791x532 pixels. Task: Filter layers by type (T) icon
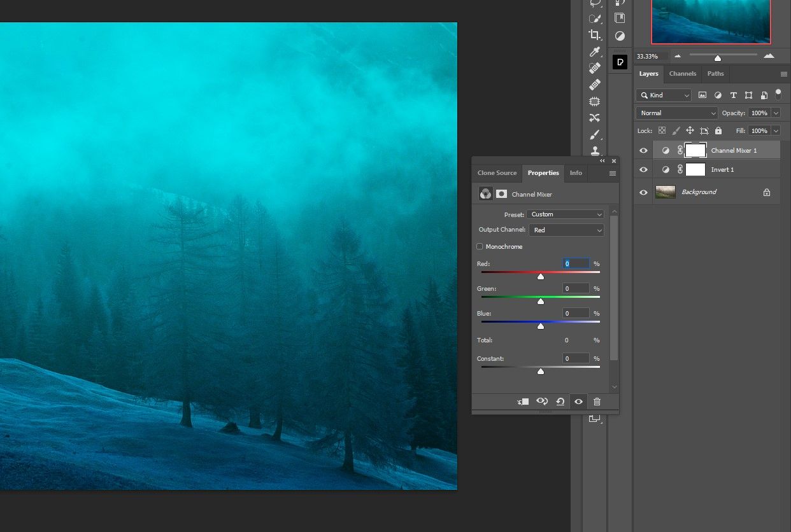click(733, 95)
